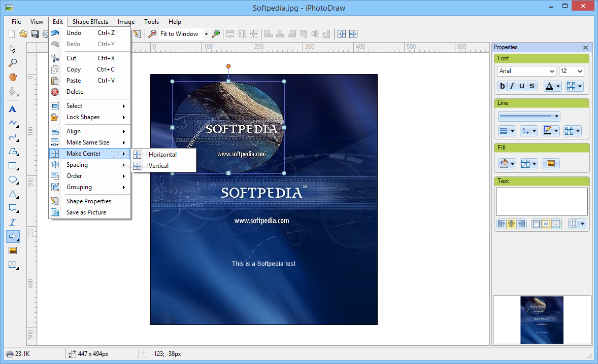
Task: Open the font color A picker
Action: [552, 86]
